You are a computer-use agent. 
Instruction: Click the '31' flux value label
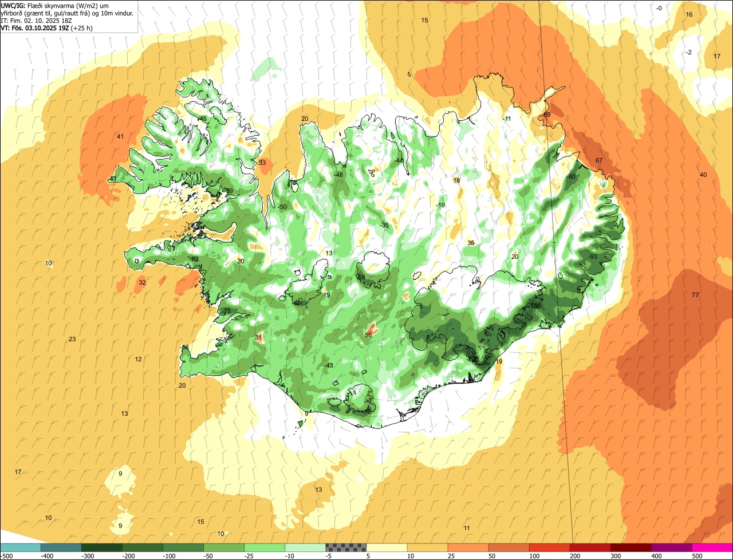pos(258,337)
